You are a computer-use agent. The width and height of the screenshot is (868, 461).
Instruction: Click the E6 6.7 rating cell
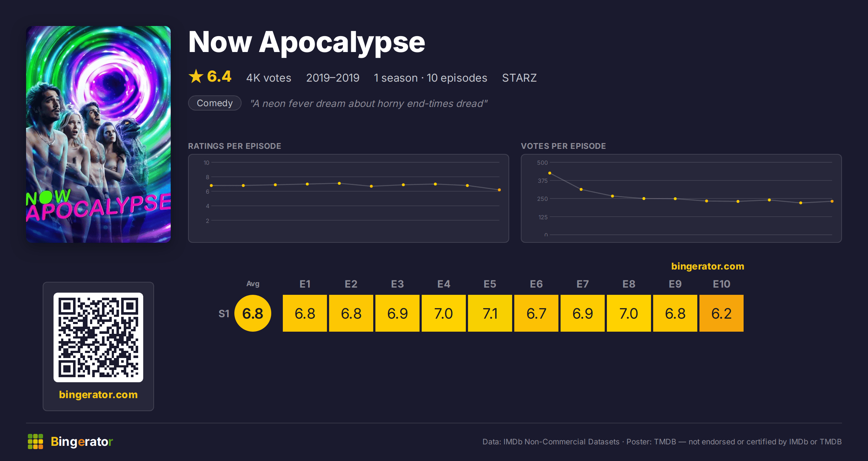click(536, 313)
